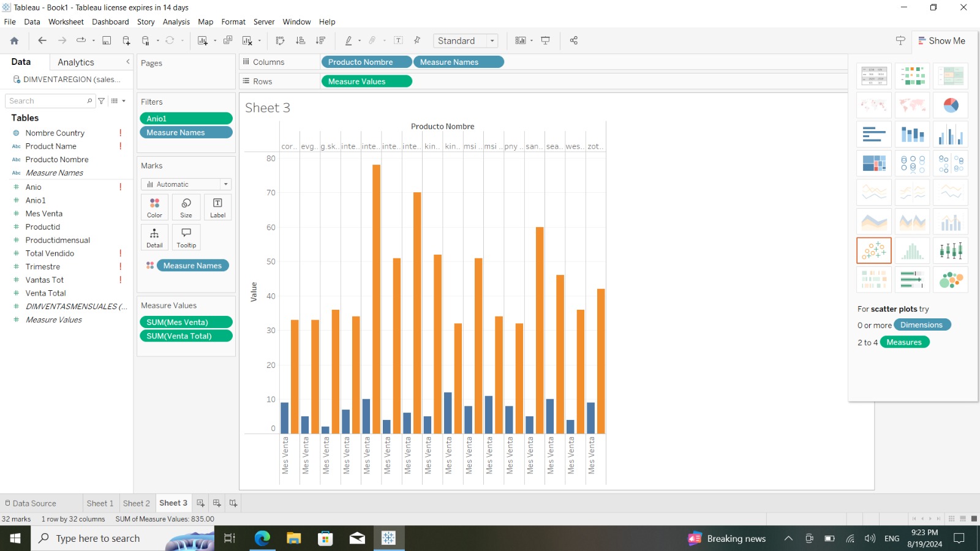Select the pie chart in Show Me

(950, 105)
